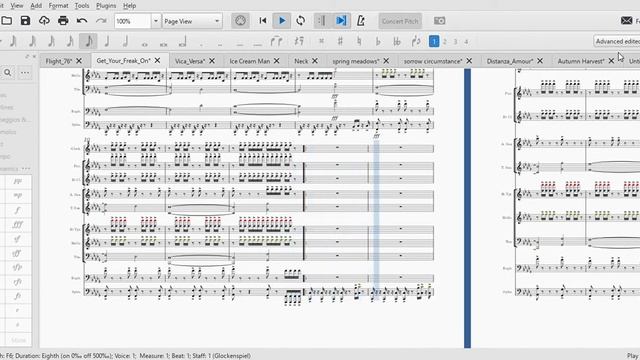Open Dynamics palette options ellipsis
The image size is (640, 360).
26,169
